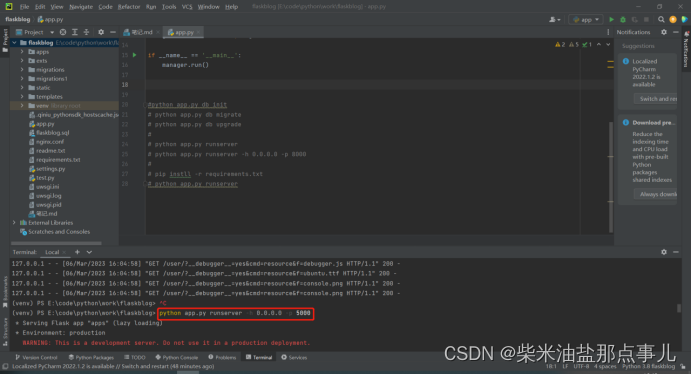Image resolution: width=692 pixels, height=374 pixels.
Task: Expand the migrations1 folder
Action: 22,79
